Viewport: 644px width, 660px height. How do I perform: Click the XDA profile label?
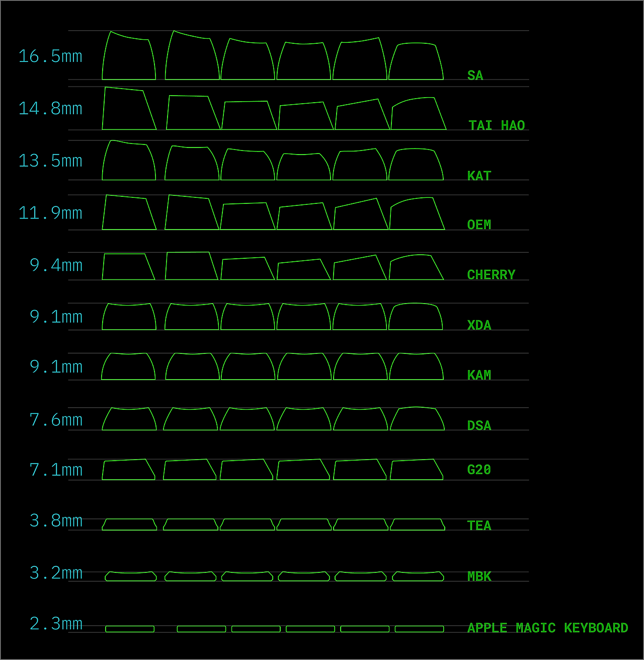[x=479, y=325]
